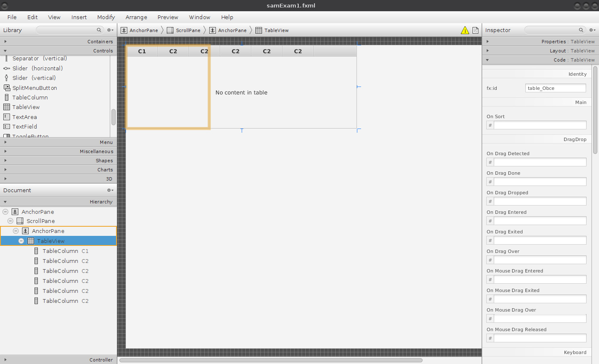Viewport: 599px width, 364px height.
Task: Open the Preview menu
Action: (x=168, y=17)
